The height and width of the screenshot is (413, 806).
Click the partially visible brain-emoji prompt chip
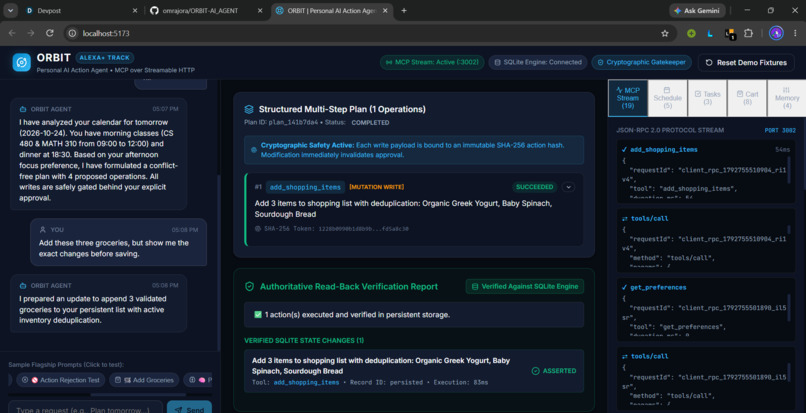click(200, 380)
